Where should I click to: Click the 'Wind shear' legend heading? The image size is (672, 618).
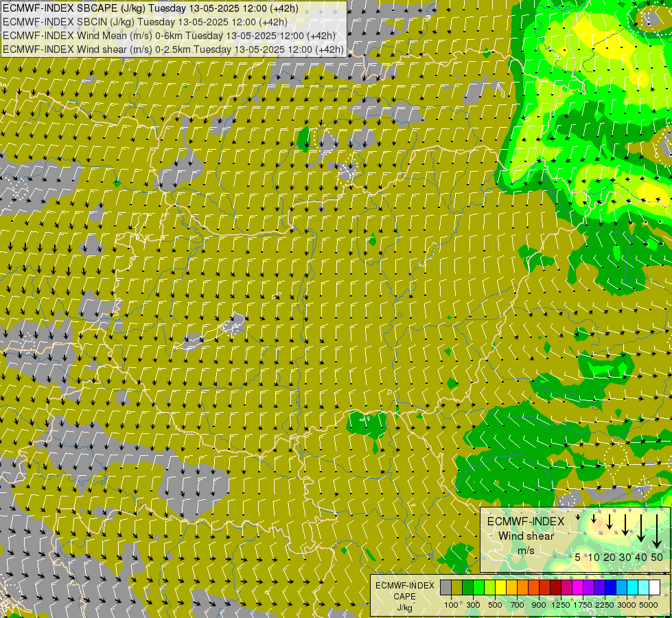click(x=526, y=536)
